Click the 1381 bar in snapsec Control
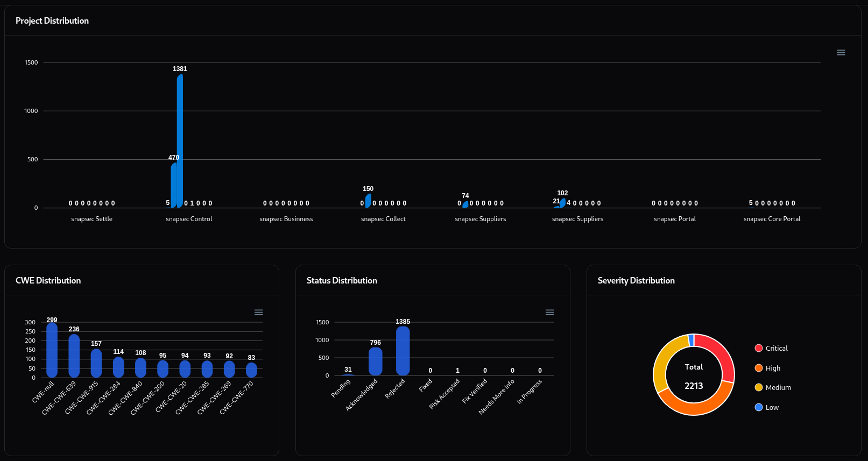Viewport: 868px width, 461px height. (180, 140)
